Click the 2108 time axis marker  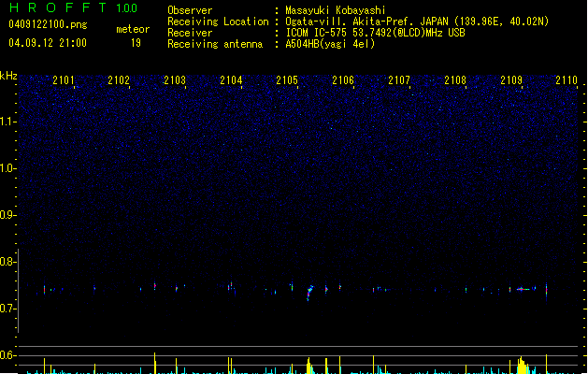click(x=455, y=80)
